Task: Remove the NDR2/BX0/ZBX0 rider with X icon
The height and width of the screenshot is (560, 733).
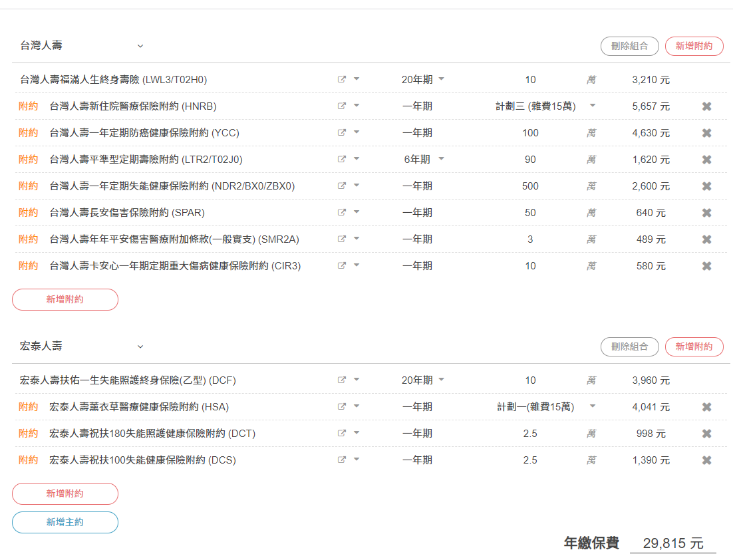Action: [x=707, y=186]
